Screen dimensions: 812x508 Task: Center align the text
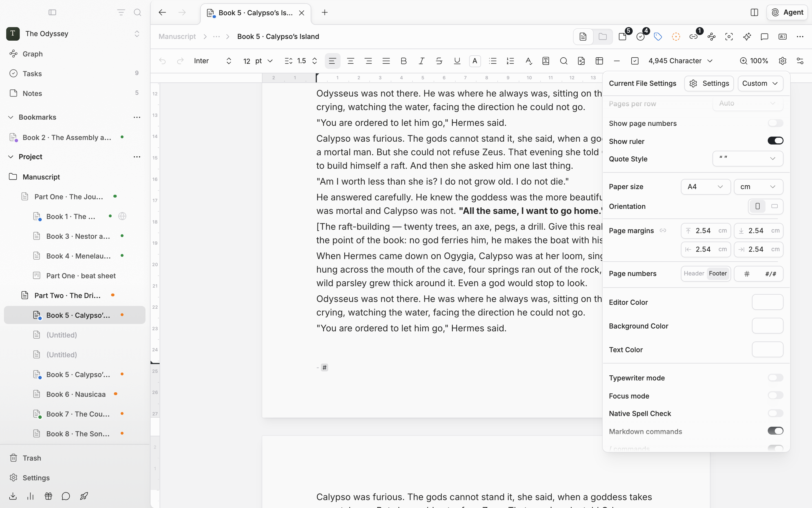(351, 61)
